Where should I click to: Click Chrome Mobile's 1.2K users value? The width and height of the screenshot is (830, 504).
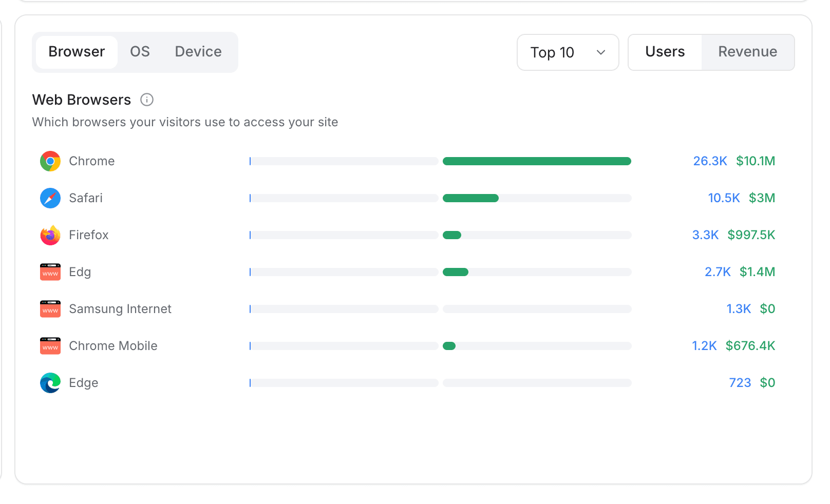[x=704, y=346]
